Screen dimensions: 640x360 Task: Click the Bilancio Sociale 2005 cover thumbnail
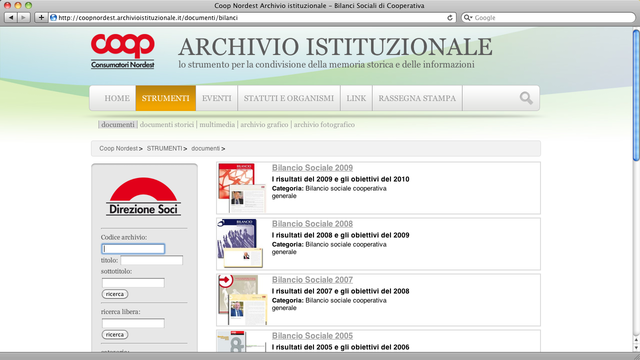click(x=241, y=341)
